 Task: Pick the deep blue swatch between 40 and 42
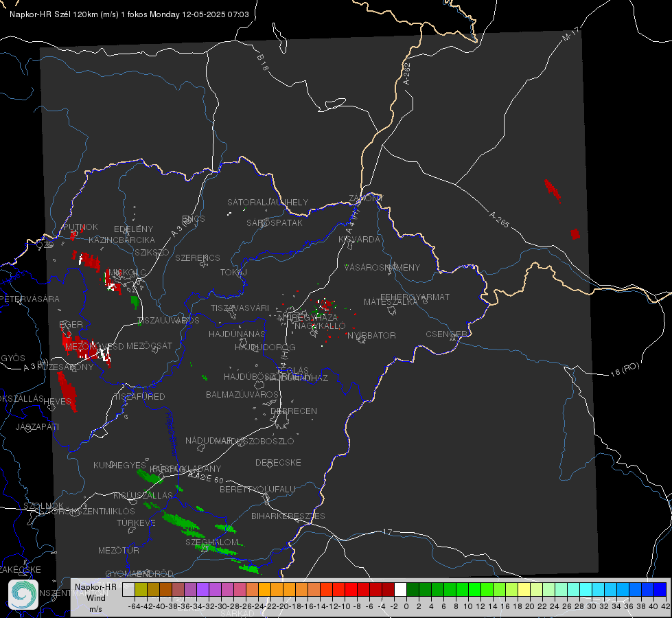point(660,589)
